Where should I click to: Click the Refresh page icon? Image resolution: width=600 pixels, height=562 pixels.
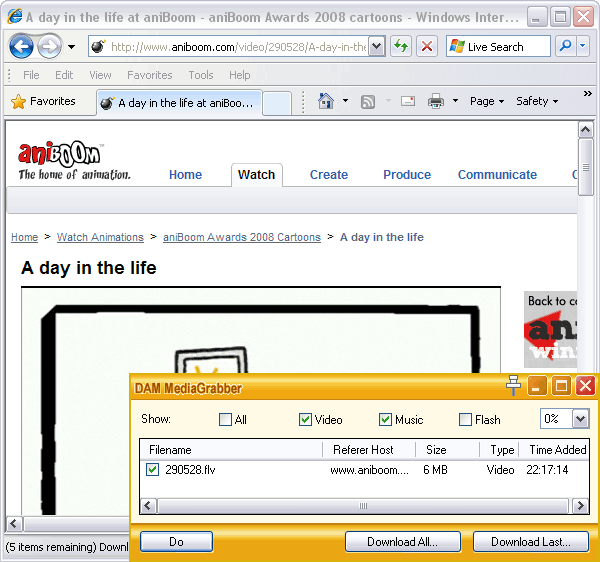pos(401,47)
